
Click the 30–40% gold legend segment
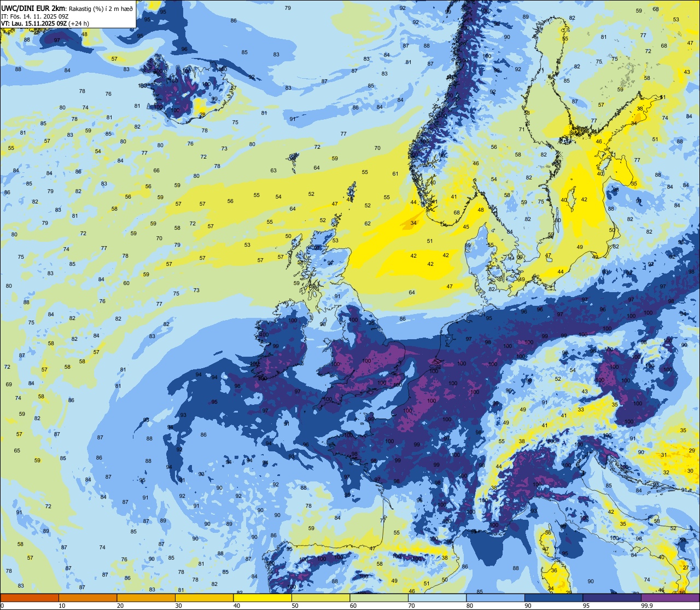[204, 597]
